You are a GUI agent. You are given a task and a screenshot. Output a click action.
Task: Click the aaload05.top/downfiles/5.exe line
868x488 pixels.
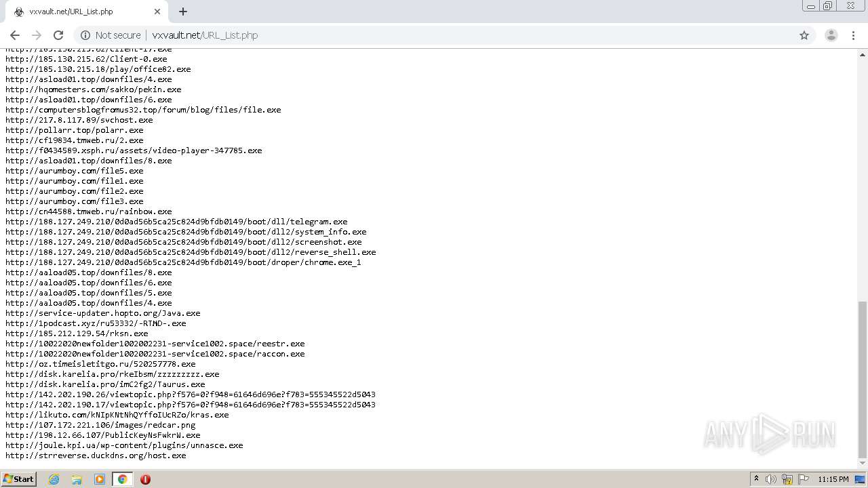[x=89, y=293]
